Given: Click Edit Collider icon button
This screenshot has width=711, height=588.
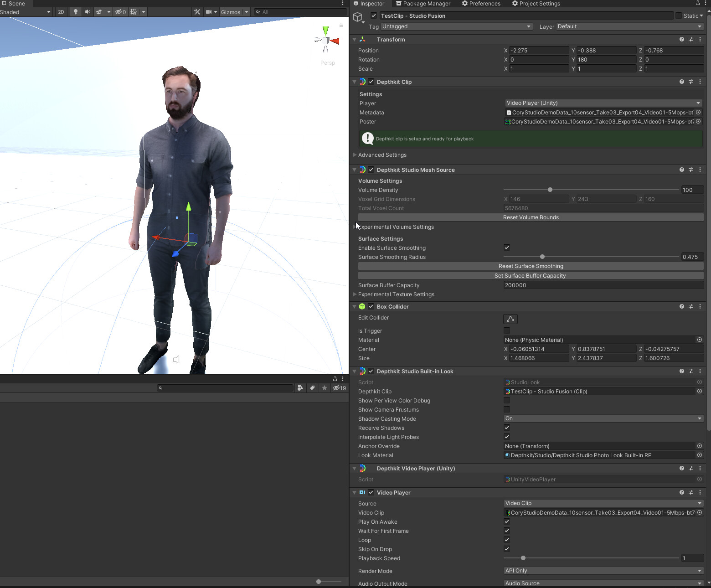Looking at the screenshot, I should [510, 319].
